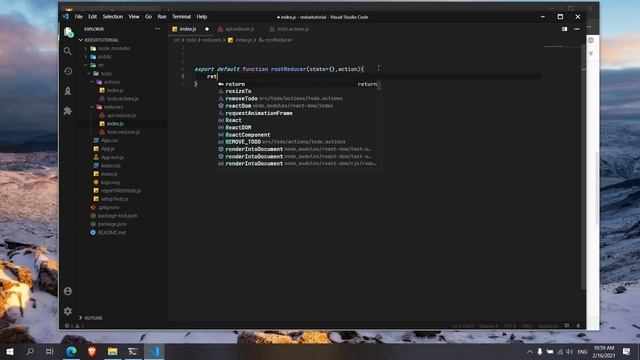640x360 pixels.
Task: Open Windows search from taskbar
Action: click(x=30, y=351)
